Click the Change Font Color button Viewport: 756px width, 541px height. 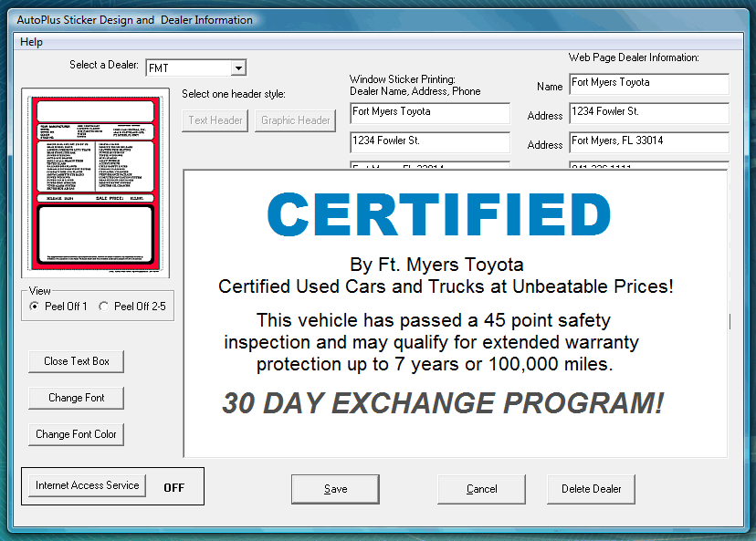tap(76, 434)
